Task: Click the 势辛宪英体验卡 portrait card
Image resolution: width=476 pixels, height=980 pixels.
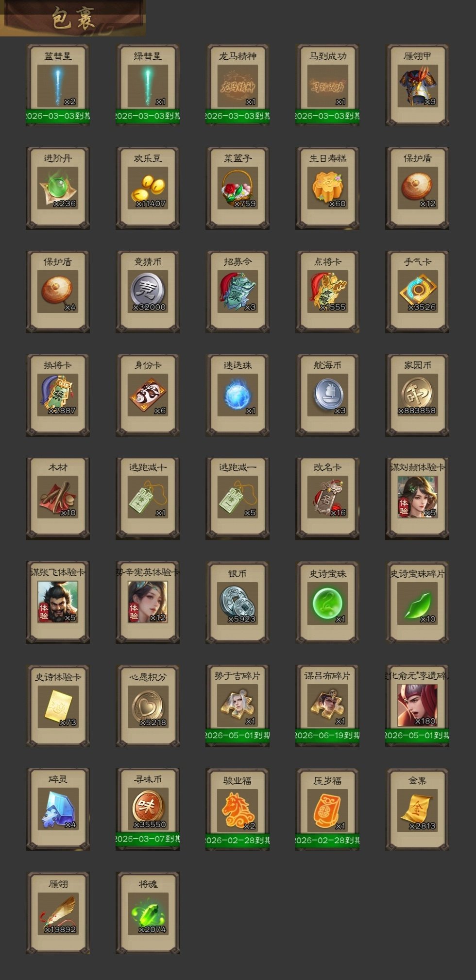Action: pos(148,602)
